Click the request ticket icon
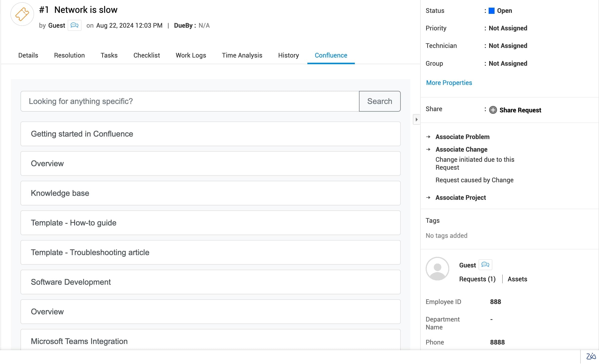This screenshot has height=364, width=599. click(22, 14)
